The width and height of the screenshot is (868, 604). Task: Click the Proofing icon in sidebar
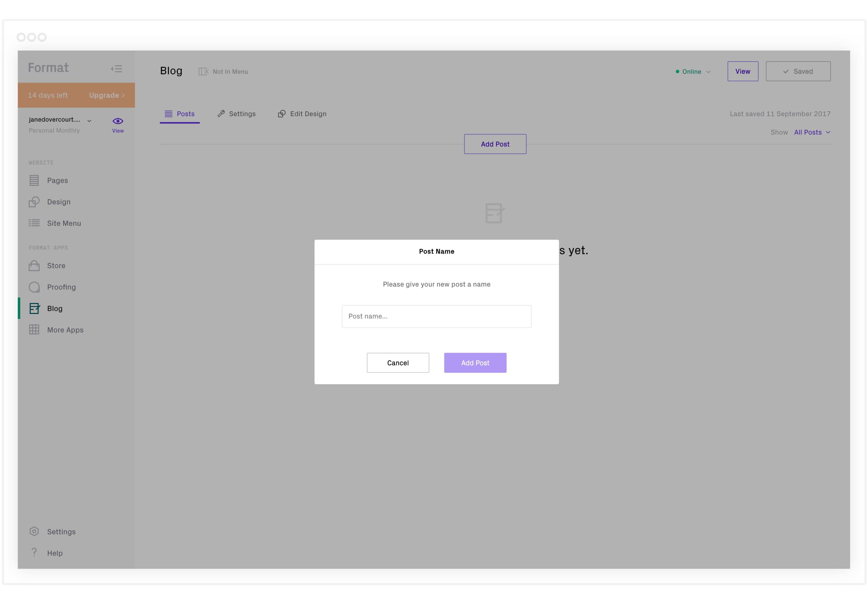[34, 287]
